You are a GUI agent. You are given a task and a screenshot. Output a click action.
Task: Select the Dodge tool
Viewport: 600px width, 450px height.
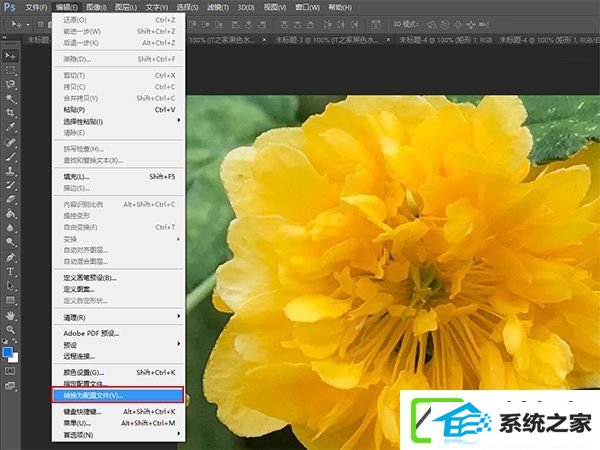coord(10,242)
